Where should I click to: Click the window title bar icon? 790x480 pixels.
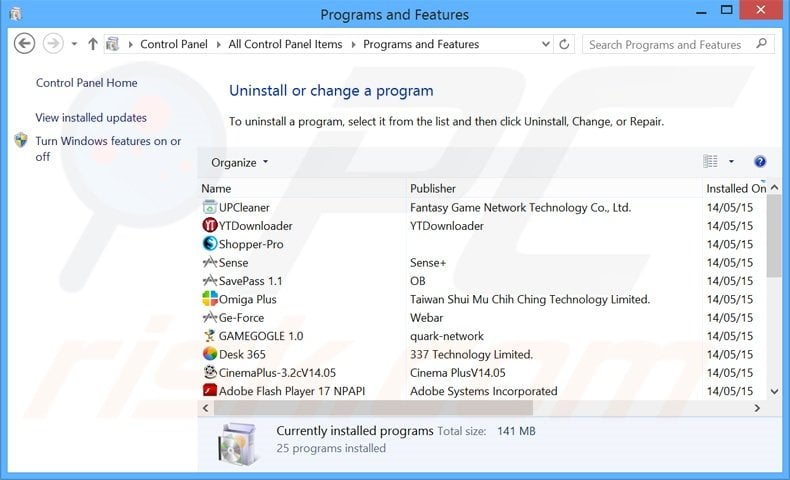click(x=16, y=14)
